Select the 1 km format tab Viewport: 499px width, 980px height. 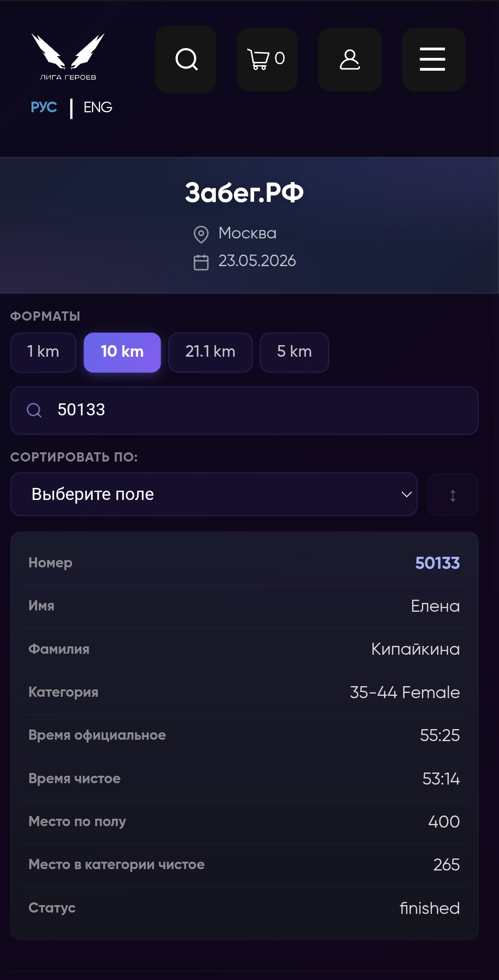pyautogui.click(x=43, y=353)
